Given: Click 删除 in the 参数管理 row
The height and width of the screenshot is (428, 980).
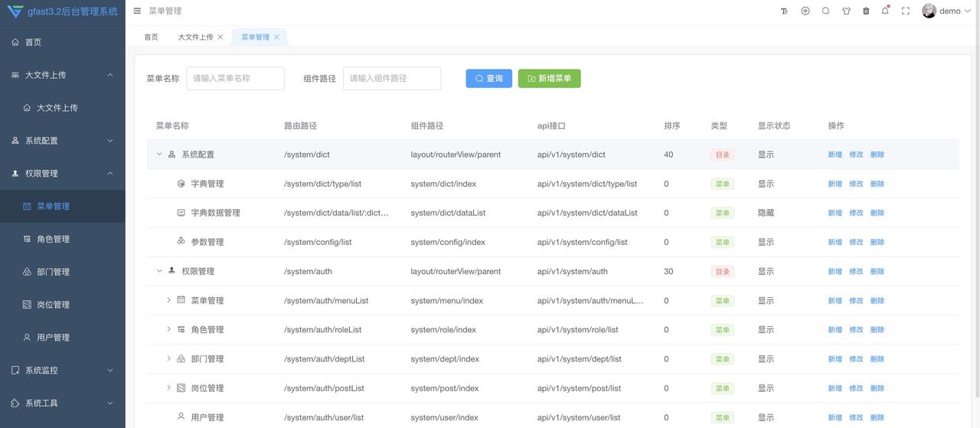Looking at the screenshot, I should pyautogui.click(x=877, y=242).
